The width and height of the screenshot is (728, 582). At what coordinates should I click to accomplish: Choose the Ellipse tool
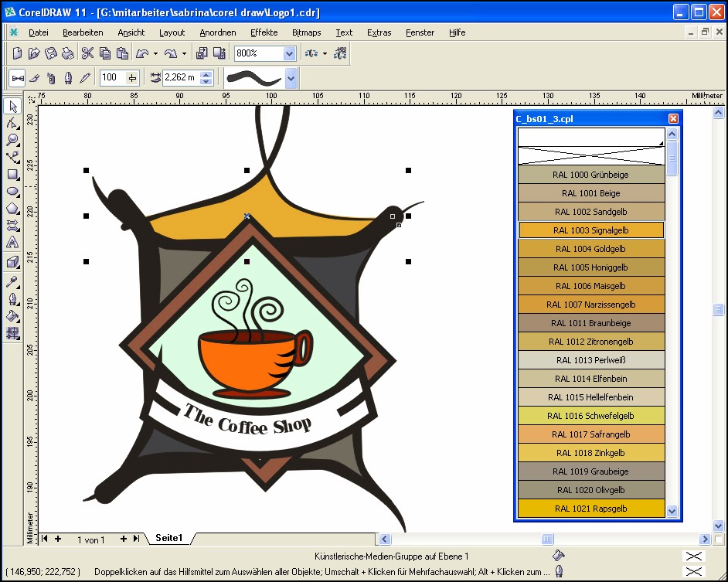[12, 191]
